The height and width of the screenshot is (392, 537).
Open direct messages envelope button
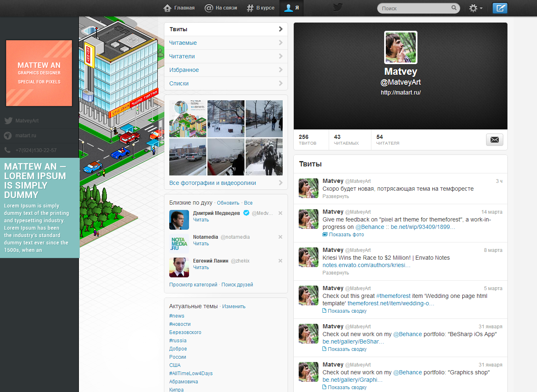pyautogui.click(x=494, y=140)
